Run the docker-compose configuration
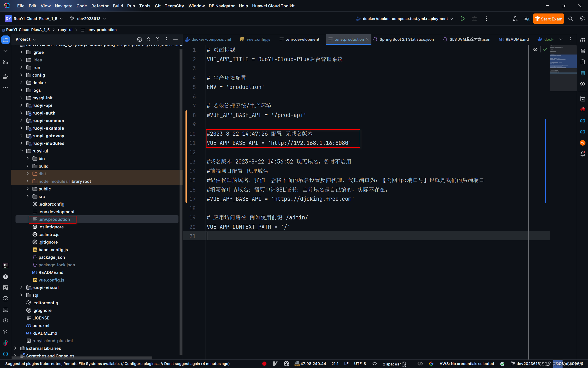The image size is (588, 368). 463,19
